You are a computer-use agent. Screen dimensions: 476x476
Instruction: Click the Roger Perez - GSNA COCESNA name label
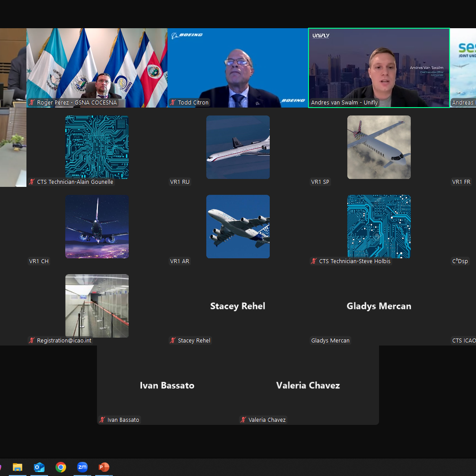pyautogui.click(x=78, y=103)
